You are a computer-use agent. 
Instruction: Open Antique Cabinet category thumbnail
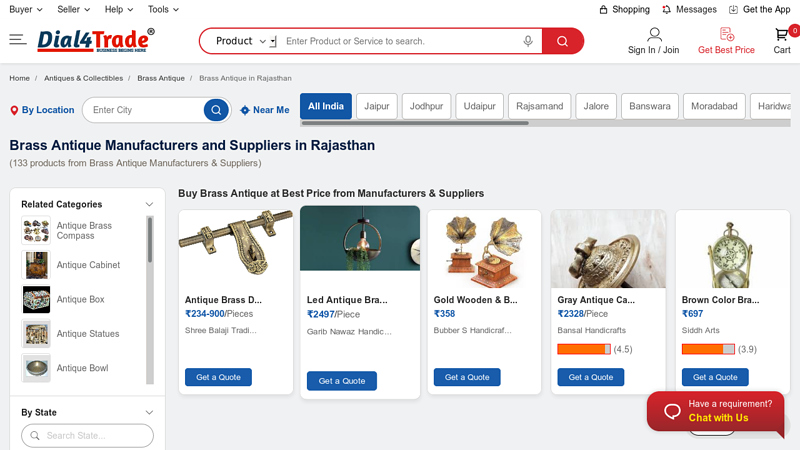pos(36,265)
